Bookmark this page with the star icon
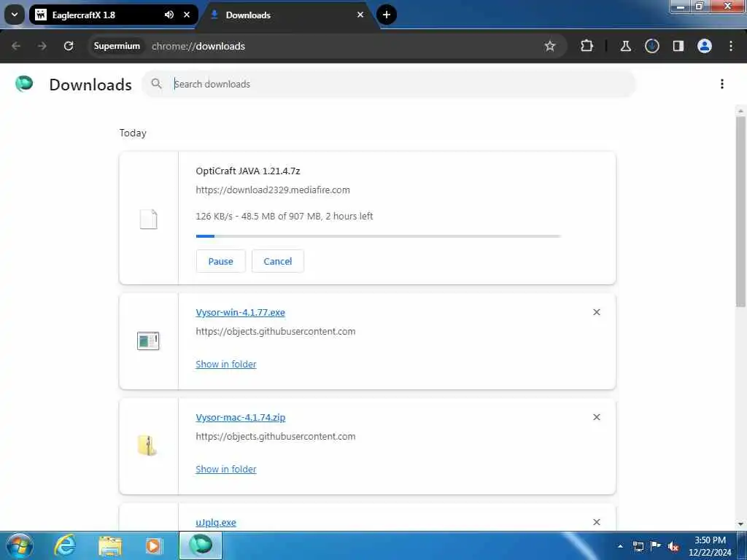This screenshot has width=747, height=560. (550, 46)
